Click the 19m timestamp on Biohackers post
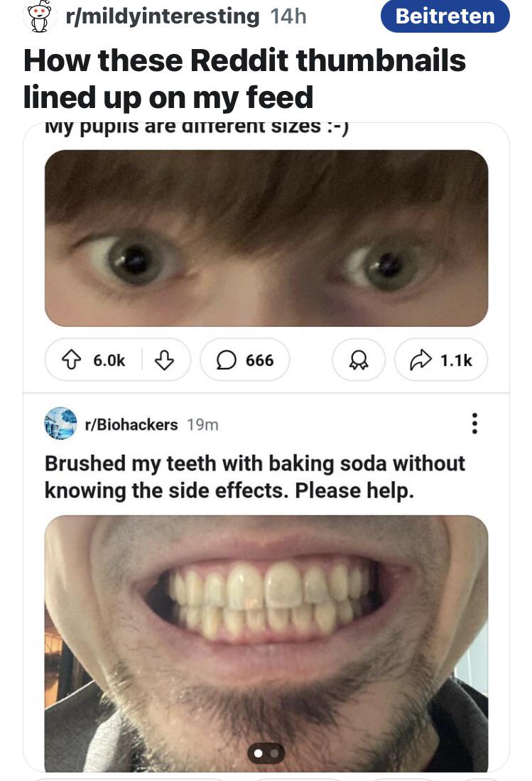Image resolution: width=532 pixels, height=781 pixels. coord(202,424)
